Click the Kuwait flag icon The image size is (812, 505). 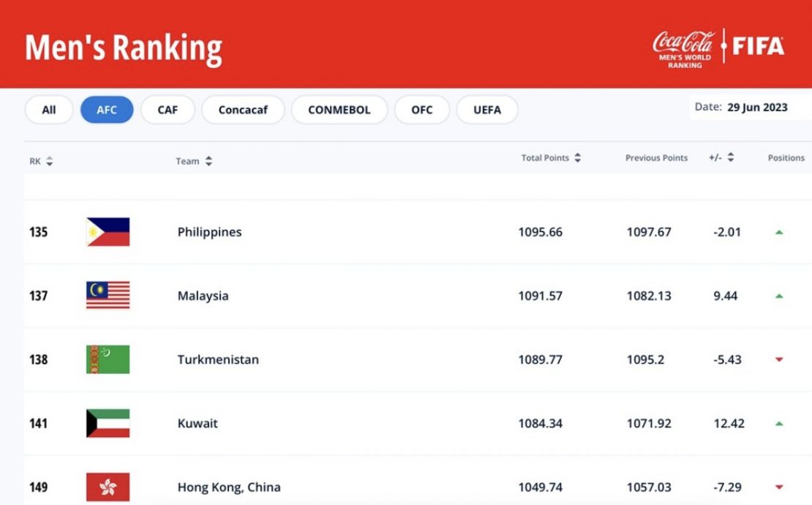click(x=108, y=423)
